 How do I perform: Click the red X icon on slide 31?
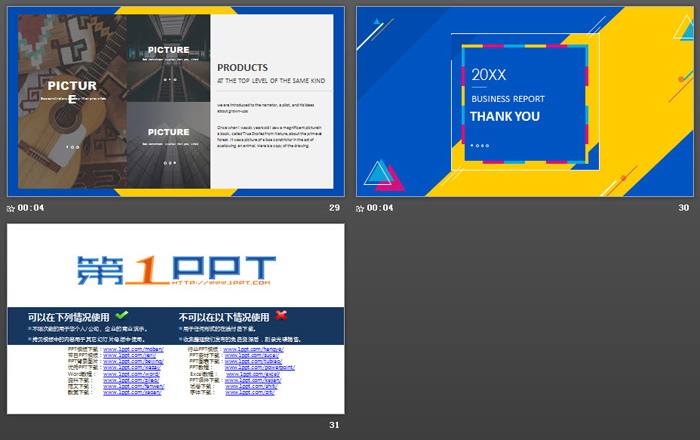pyautogui.click(x=281, y=316)
